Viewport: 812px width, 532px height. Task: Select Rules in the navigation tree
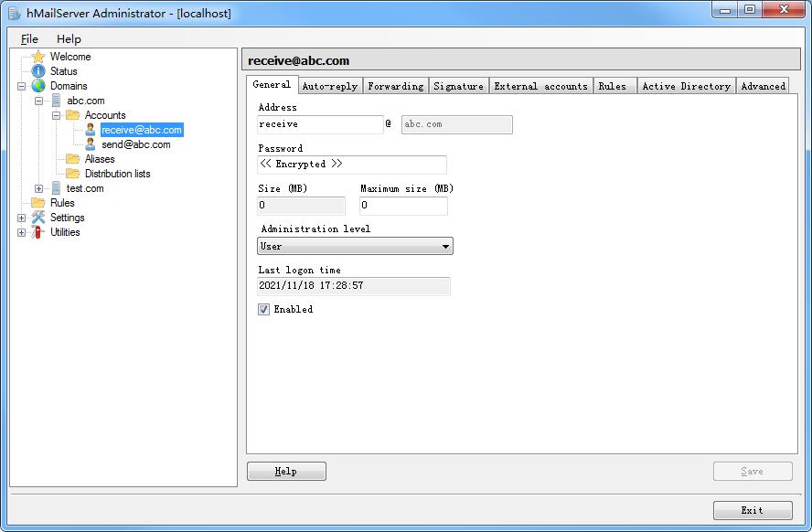(x=62, y=202)
